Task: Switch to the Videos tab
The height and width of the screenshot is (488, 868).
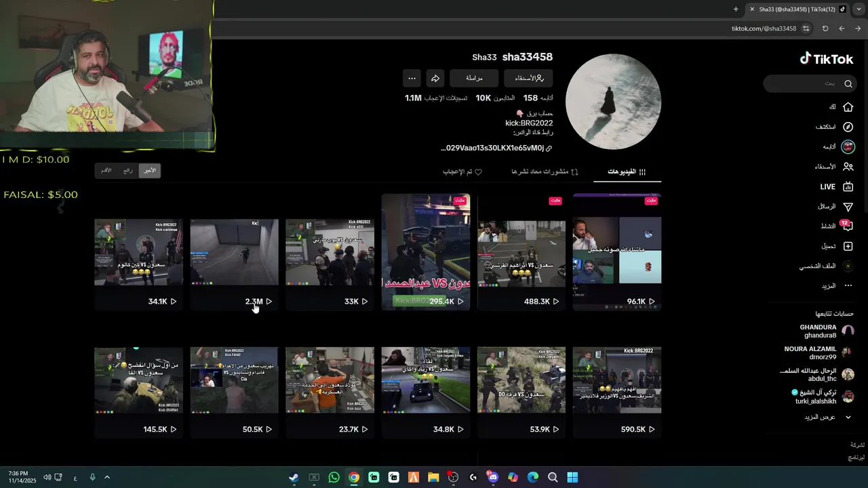Action: pos(627,172)
